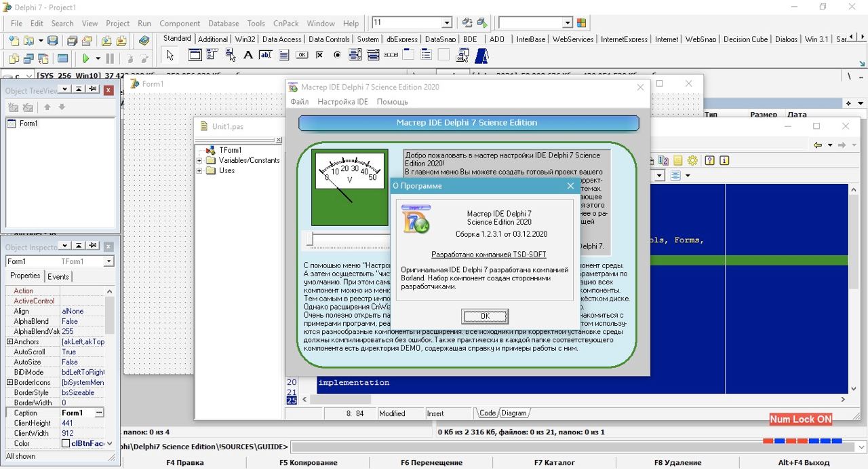Open the Component menu

pos(180,23)
